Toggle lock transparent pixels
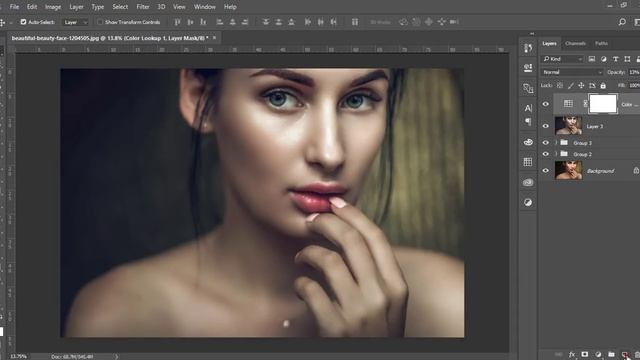This screenshot has width=640, height=360. tap(560, 86)
